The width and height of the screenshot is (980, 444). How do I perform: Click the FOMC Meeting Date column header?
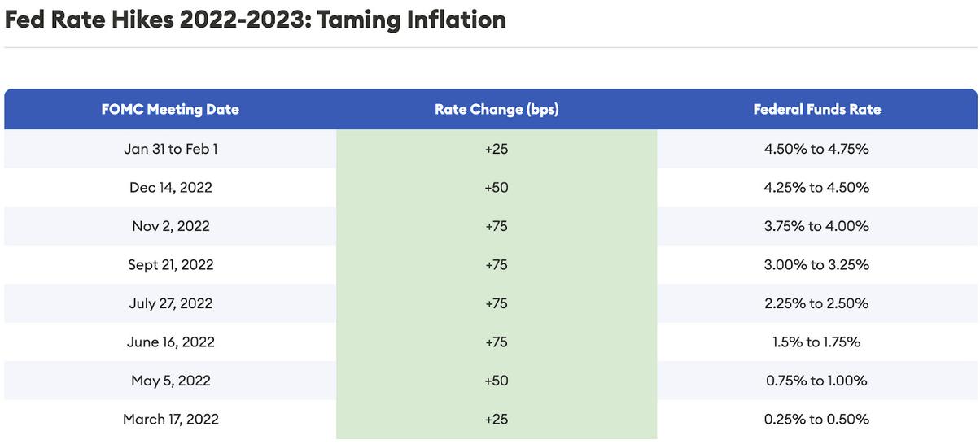[x=170, y=109]
